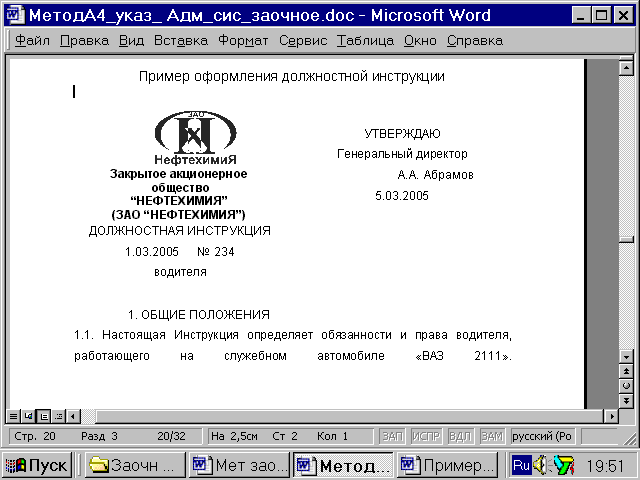Click the 19:51 system clock
Viewport: 640px width, 480px height.
click(x=605, y=465)
